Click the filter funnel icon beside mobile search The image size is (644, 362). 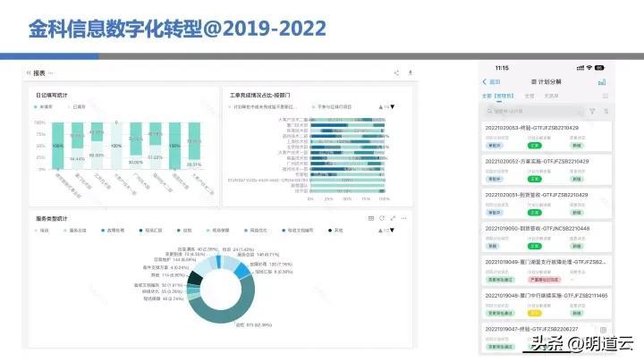point(591,112)
